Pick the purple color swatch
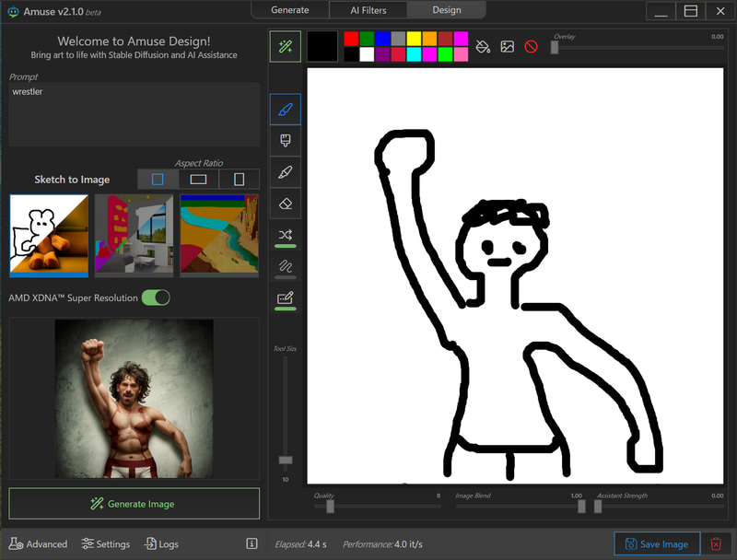This screenshot has width=737, height=560. (x=382, y=54)
